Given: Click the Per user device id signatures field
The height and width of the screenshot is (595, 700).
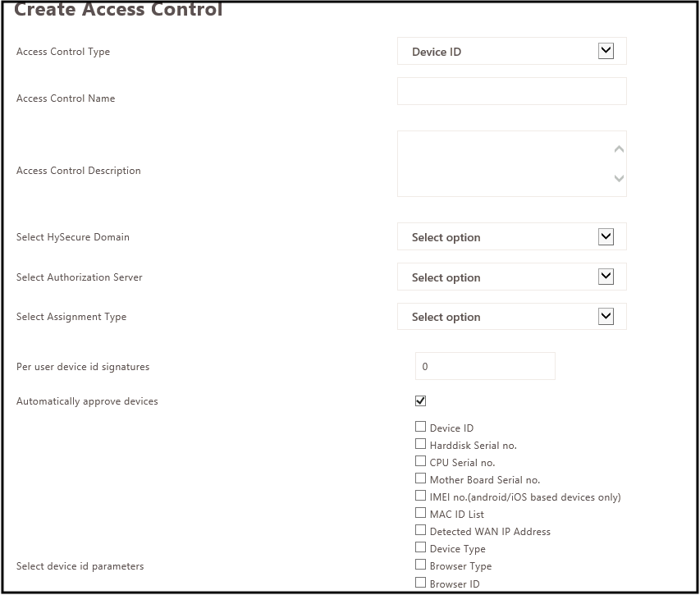Looking at the screenshot, I should pyautogui.click(x=484, y=366).
